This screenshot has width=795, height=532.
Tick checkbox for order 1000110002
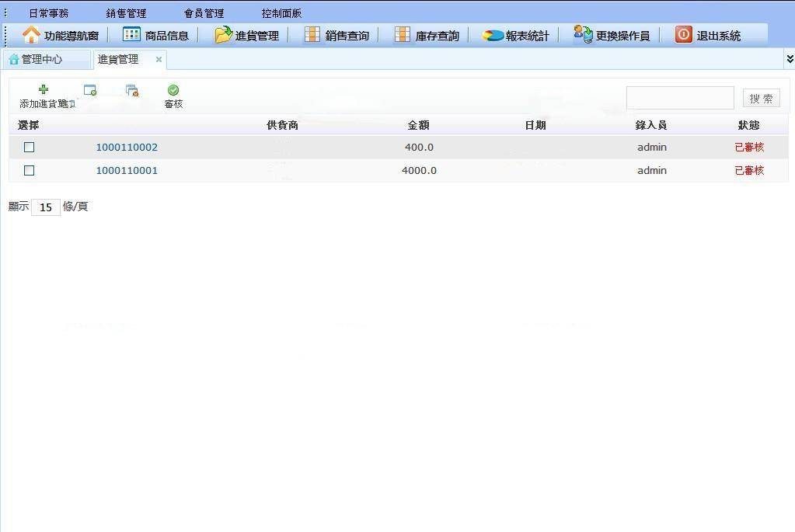(x=30, y=147)
